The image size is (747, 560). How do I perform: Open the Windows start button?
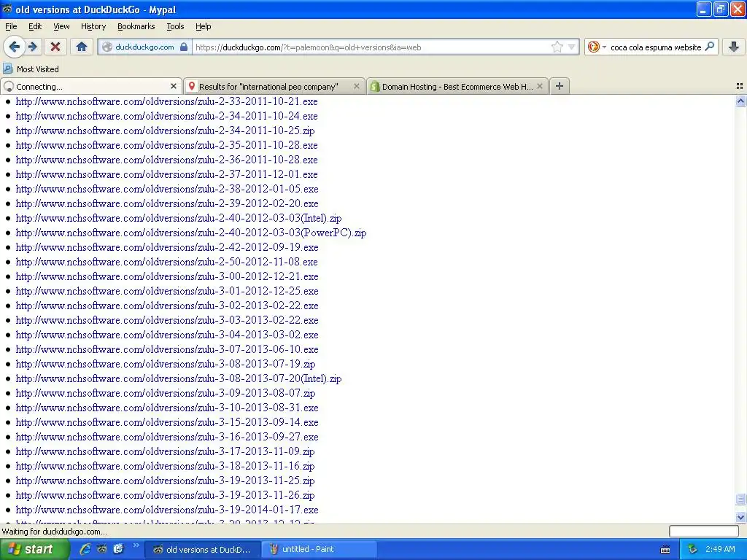34,549
